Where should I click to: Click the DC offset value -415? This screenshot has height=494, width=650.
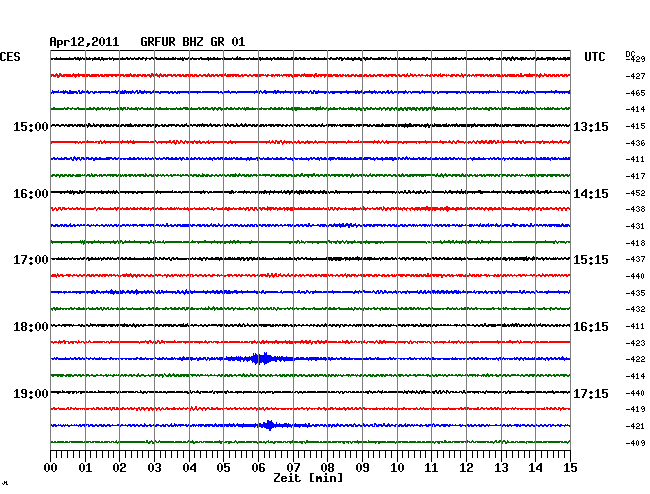click(x=635, y=126)
